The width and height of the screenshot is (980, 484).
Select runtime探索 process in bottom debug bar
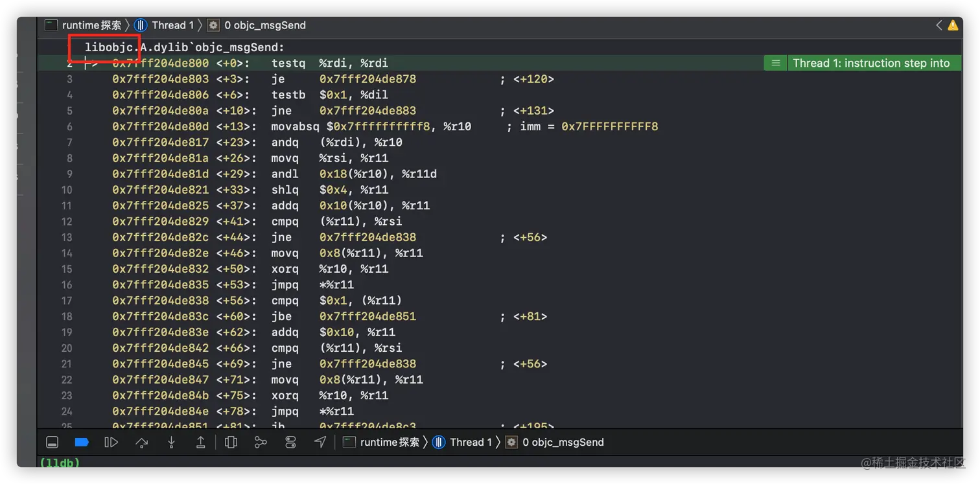381,443
